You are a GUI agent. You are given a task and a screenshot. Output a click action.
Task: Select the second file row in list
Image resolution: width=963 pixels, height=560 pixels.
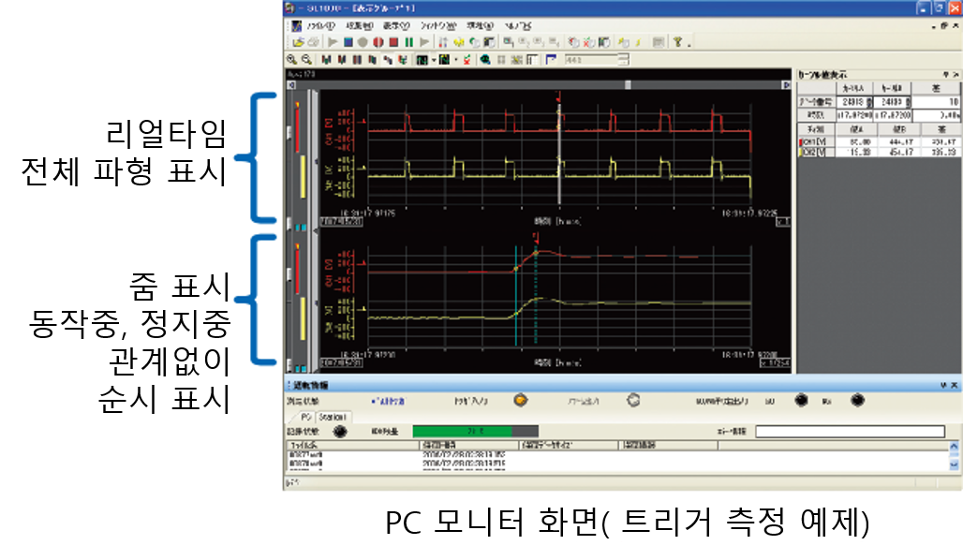pyautogui.click(x=618, y=464)
